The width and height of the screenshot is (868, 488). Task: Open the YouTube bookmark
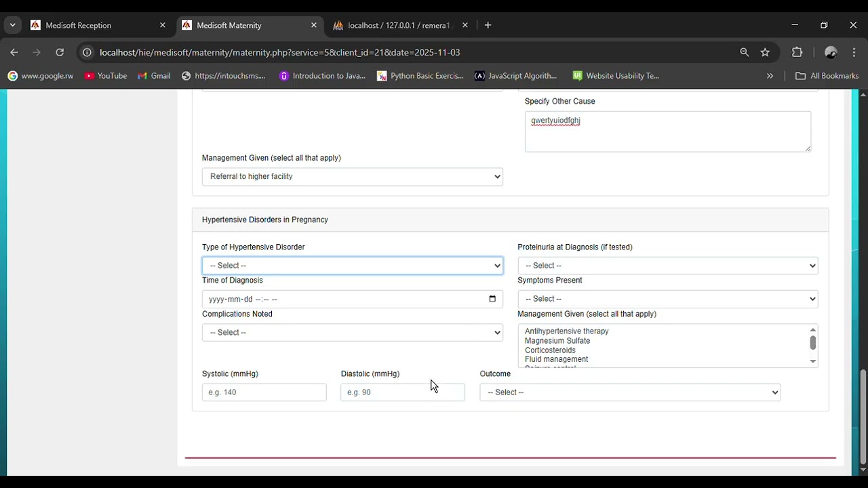105,76
